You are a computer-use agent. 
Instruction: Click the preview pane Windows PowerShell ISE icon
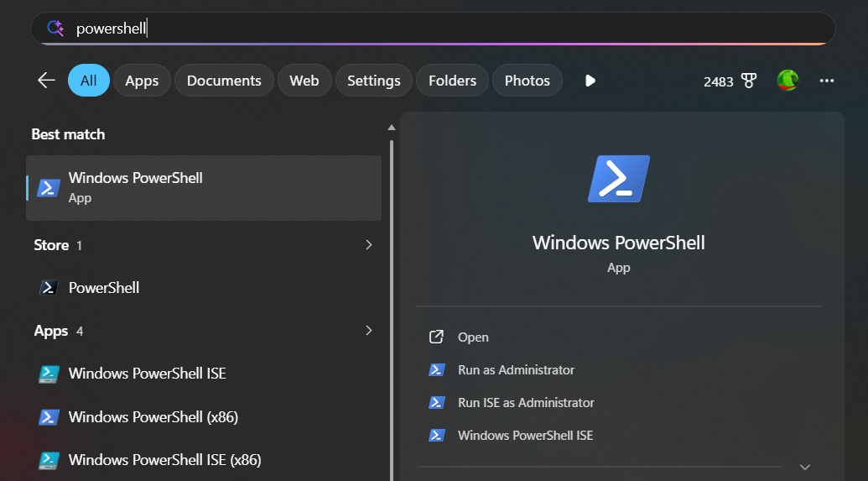pyautogui.click(x=437, y=435)
